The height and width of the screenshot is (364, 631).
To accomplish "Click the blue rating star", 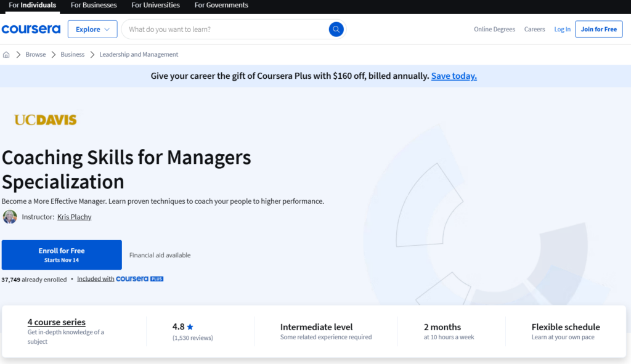I will 190,327.
